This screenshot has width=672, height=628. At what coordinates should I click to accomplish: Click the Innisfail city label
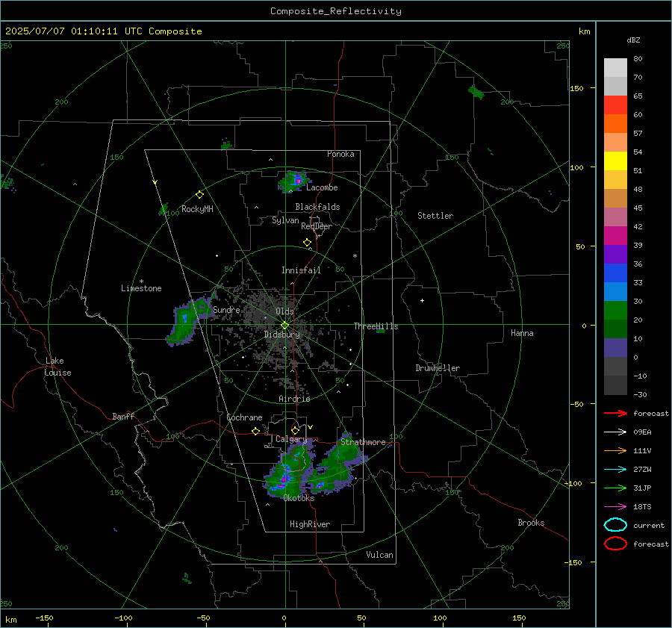click(301, 270)
